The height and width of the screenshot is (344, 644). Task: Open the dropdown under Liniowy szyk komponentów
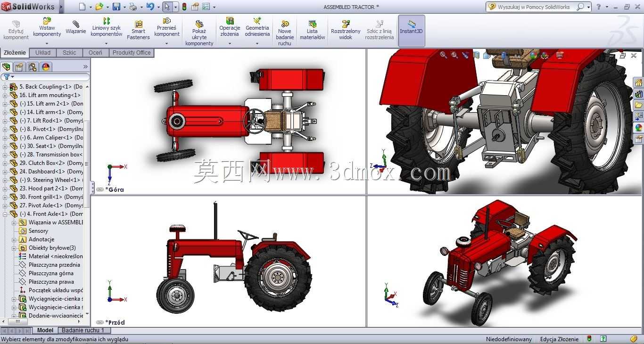coord(107,43)
